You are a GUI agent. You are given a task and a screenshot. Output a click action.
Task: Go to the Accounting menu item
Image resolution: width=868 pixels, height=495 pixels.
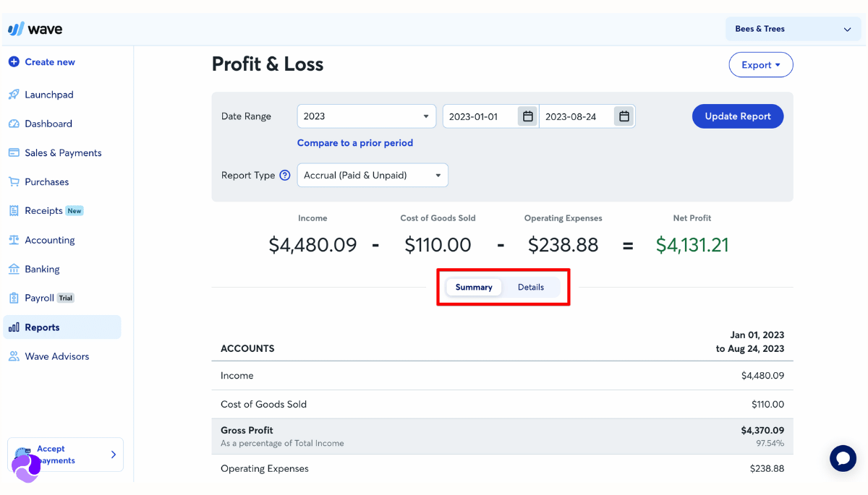point(49,240)
